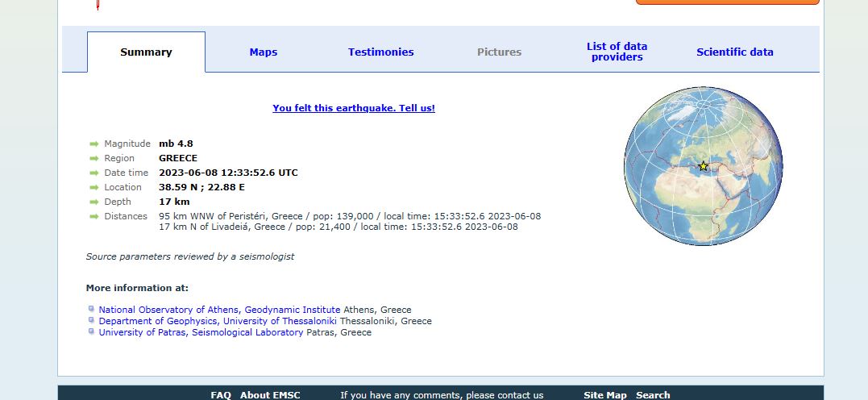Open the Testimonies tab
This screenshot has height=400, width=868.
(x=380, y=52)
